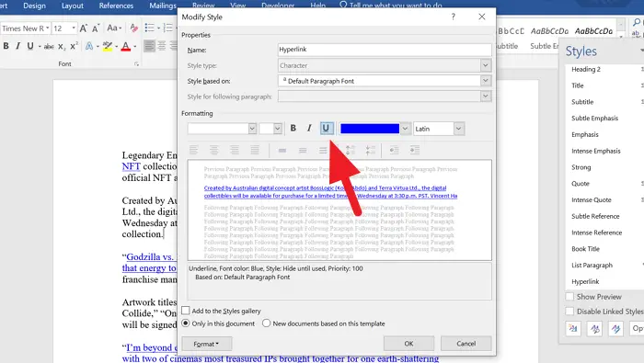The height and width of the screenshot is (363, 644).
Task: Open dialog font size dropdown
Action: 278,129
